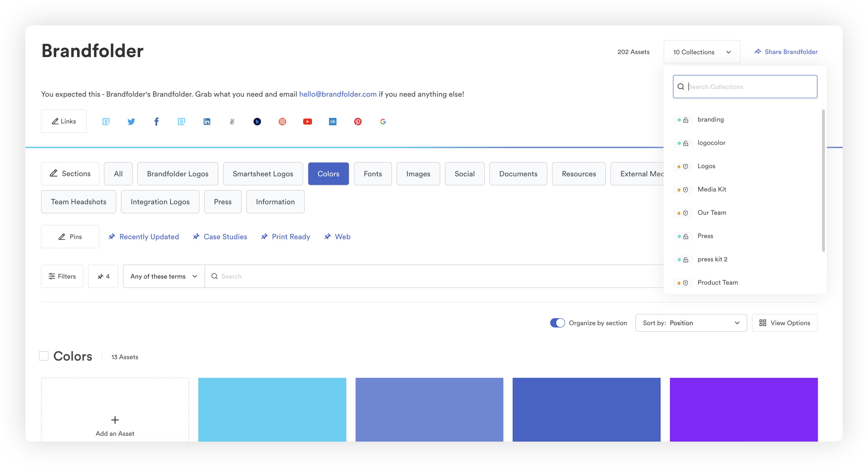Click the collections list scrollbar
Screen dimensions: 868x467
tap(823, 180)
